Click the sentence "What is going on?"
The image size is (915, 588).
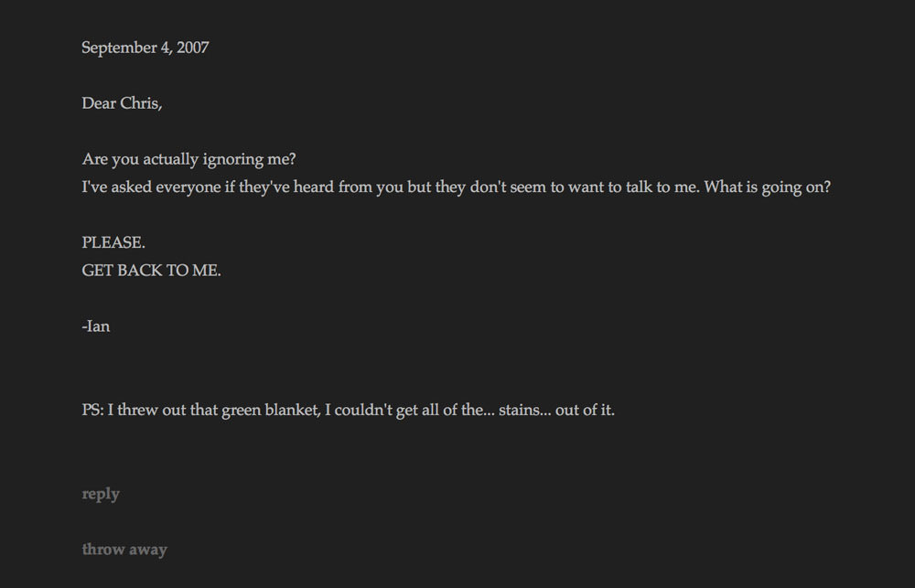tap(767, 187)
